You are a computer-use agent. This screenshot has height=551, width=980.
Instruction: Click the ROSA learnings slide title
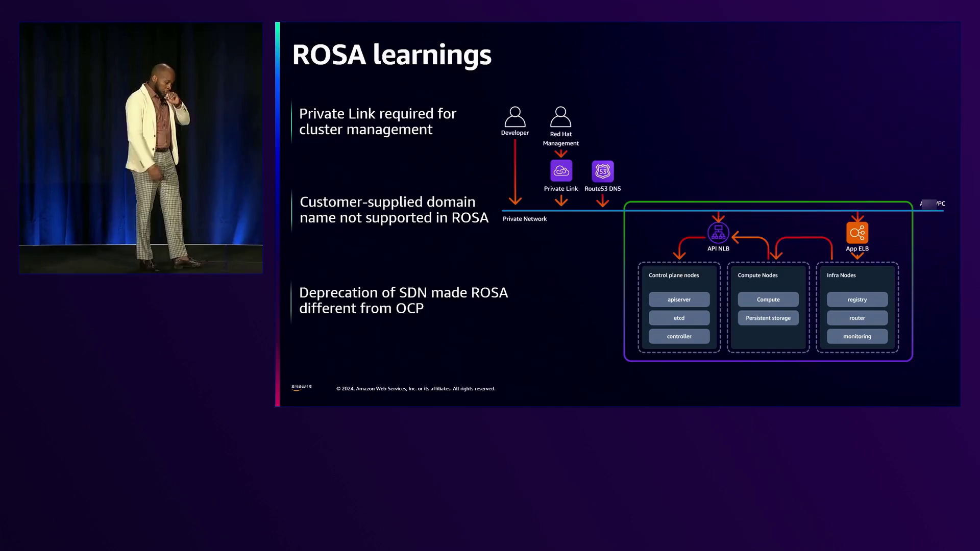391,55
